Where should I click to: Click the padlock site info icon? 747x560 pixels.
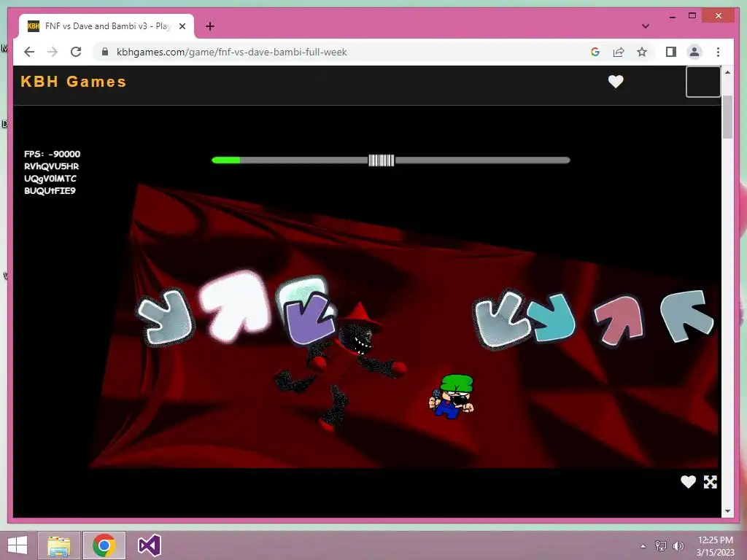click(105, 52)
